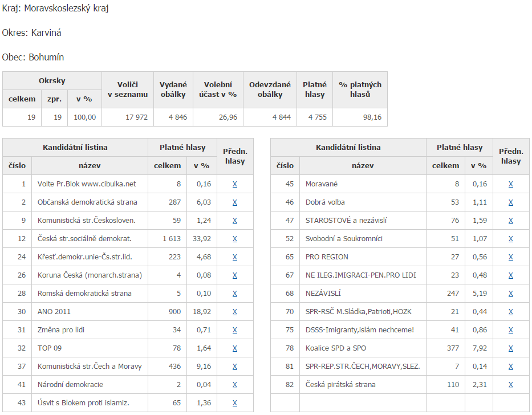Open X link for Česká str.sociálně demokrat.
This screenshot has width=532, height=415.
pos(235,239)
